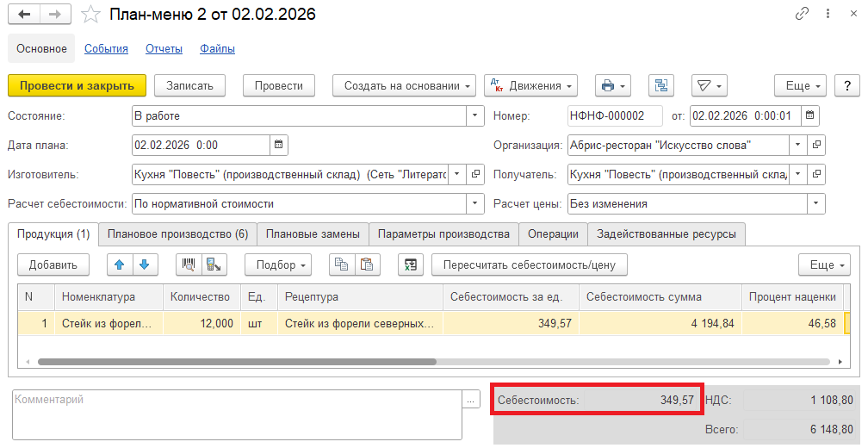Expand the Получатель dropdown arrow
Image resolution: width=868 pixels, height=448 pixels.
[x=797, y=174]
